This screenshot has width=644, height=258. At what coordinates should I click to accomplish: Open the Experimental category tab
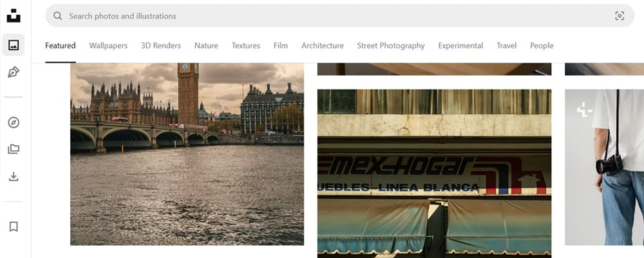tap(460, 46)
